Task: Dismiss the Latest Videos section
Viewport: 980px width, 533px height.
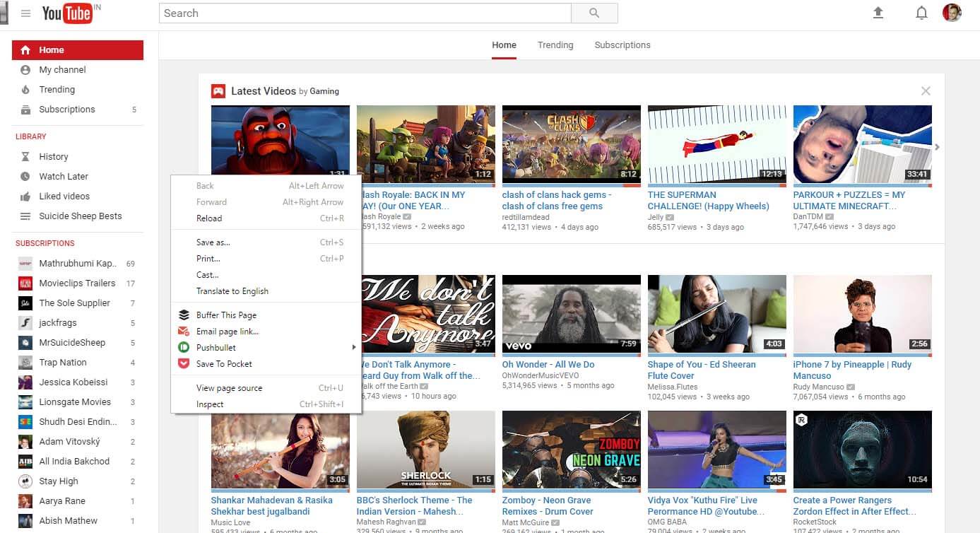Action: [926, 90]
